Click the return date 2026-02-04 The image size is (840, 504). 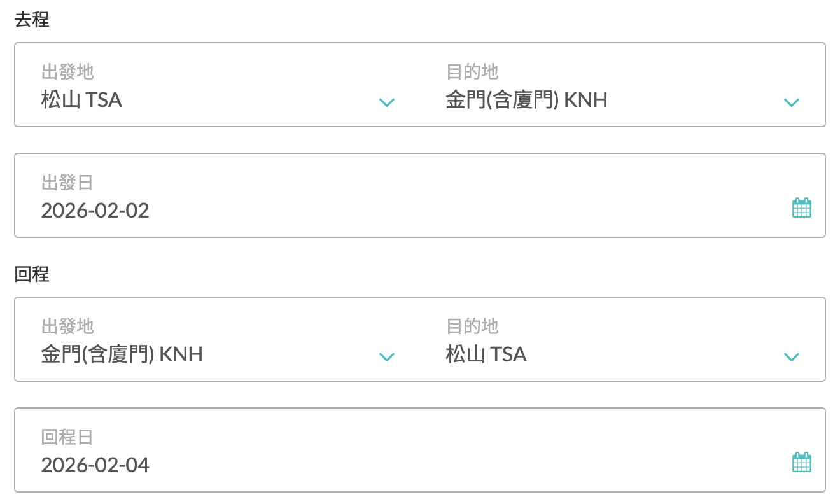(95, 465)
